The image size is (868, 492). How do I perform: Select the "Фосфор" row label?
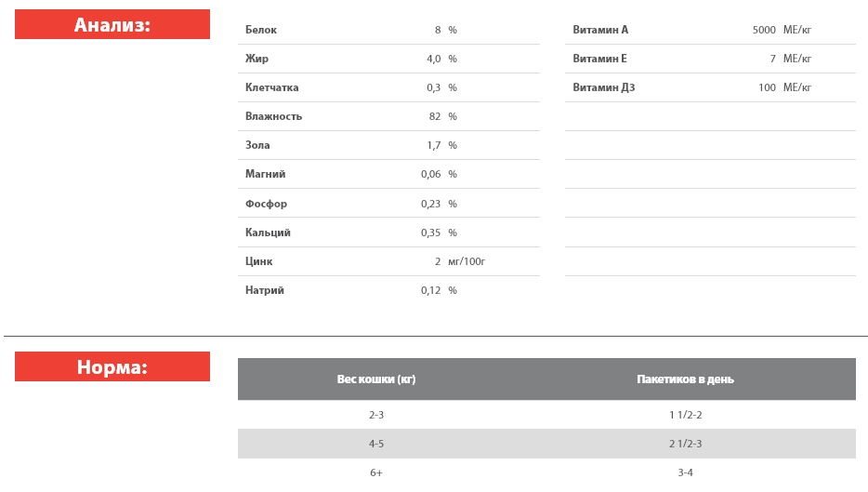pyautogui.click(x=266, y=204)
